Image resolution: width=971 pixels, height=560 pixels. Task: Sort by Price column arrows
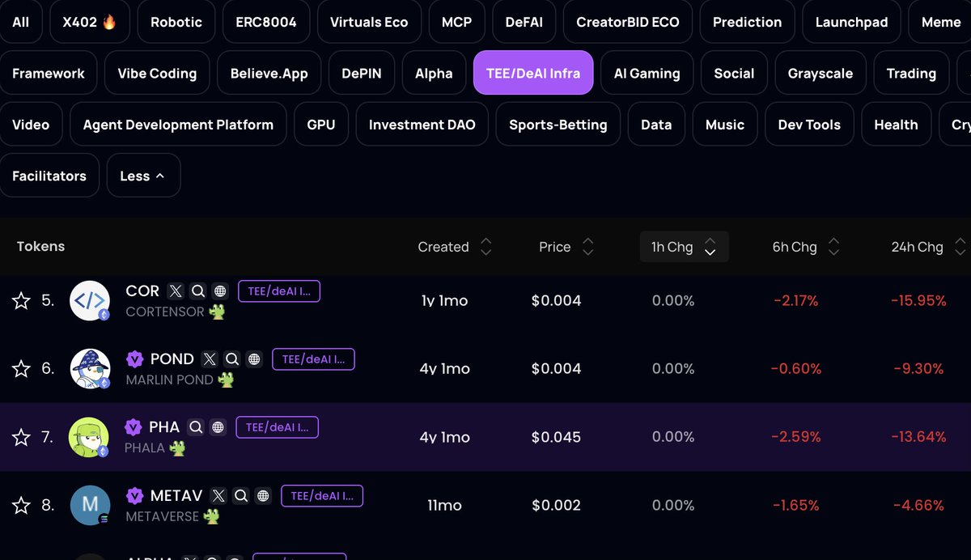(x=588, y=247)
